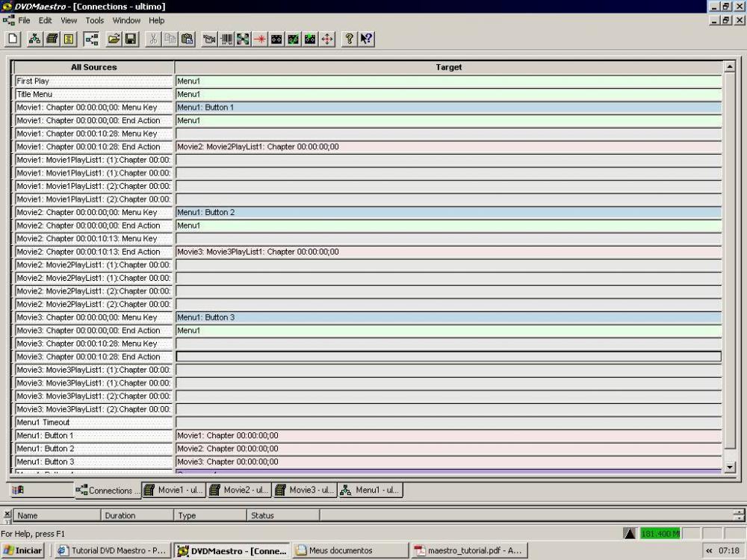This screenshot has width=747, height=560.
Task: Click the context help arrow icon
Action: [366, 39]
